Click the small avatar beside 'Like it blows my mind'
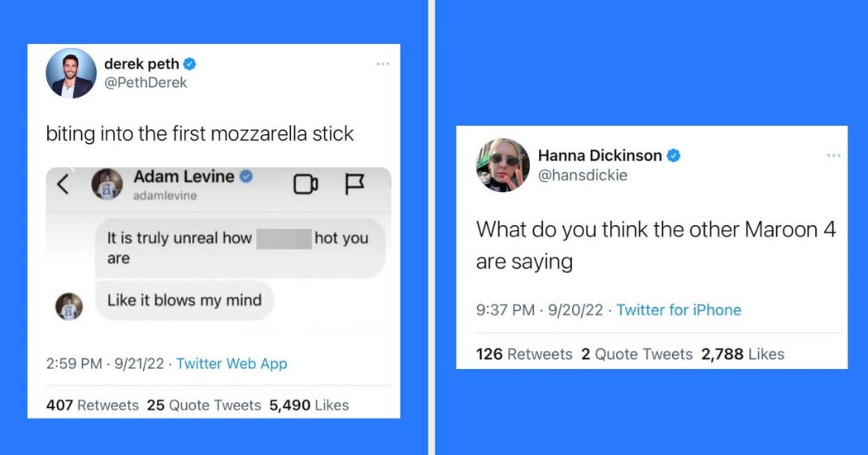Image resolution: width=868 pixels, height=455 pixels. [69, 306]
